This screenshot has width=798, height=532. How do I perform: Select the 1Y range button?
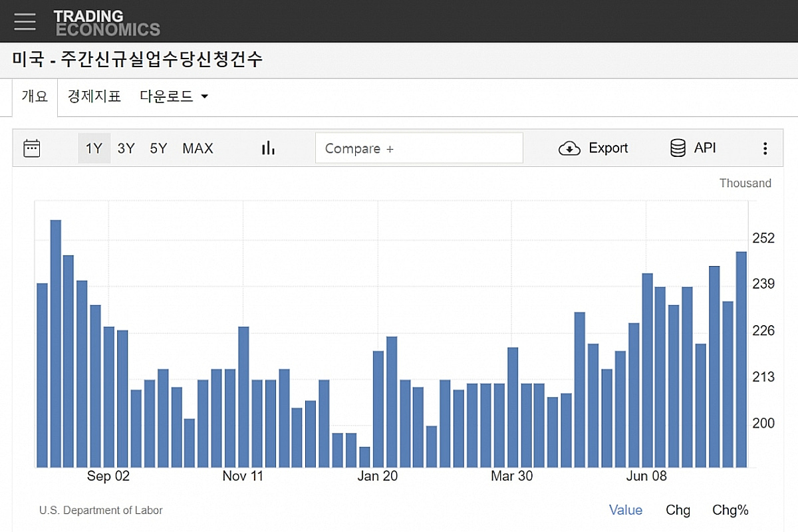click(x=94, y=148)
